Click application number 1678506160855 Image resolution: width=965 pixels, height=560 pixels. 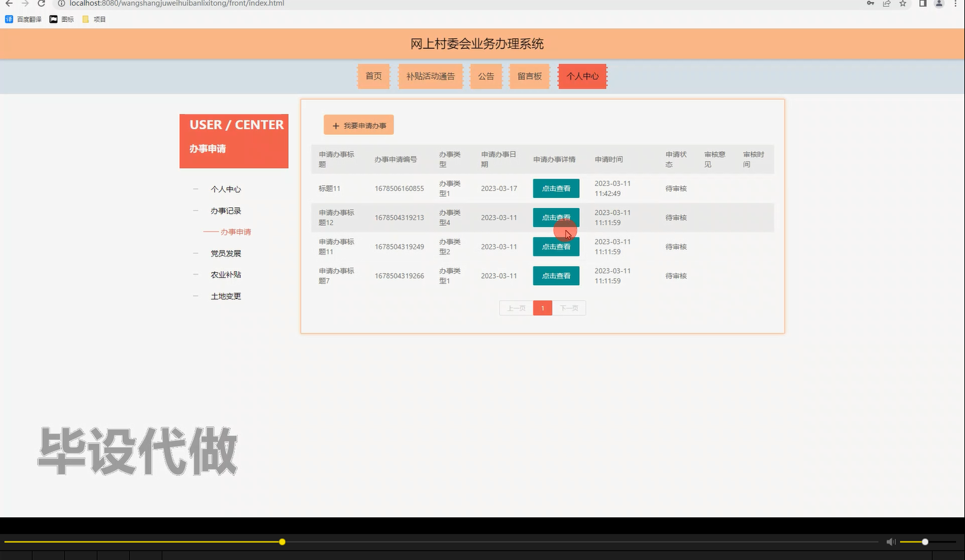coord(399,189)
